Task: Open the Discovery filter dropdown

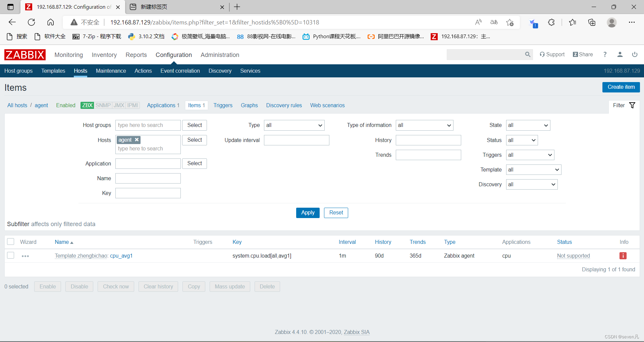Action: point(532,185)
